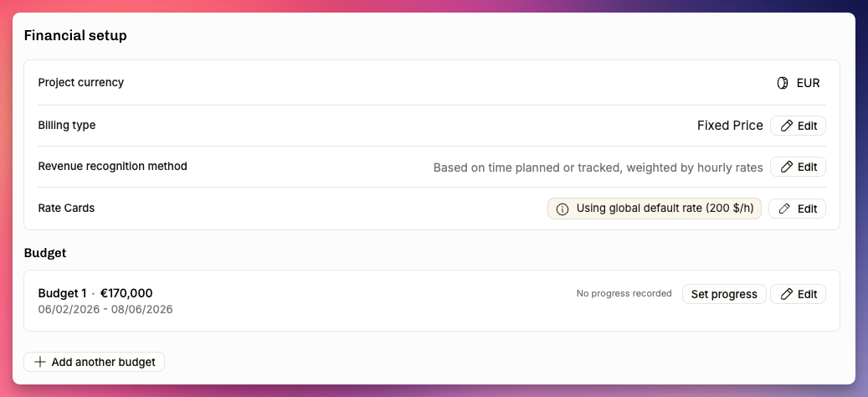Edit the Rate Cards configuration
Image resolution: width=868 pixels, height=397 pixels.
click(x=797, y=209)
